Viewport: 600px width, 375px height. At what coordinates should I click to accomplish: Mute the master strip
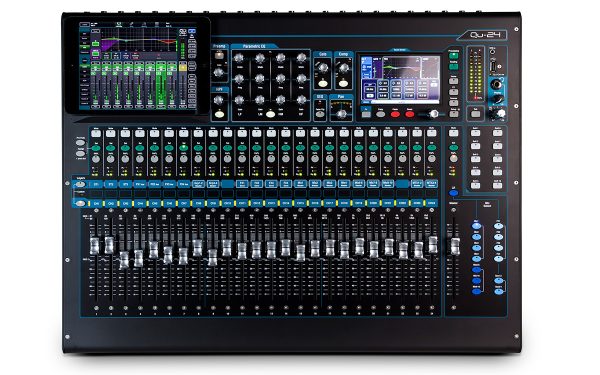click(x=453, y=134)
